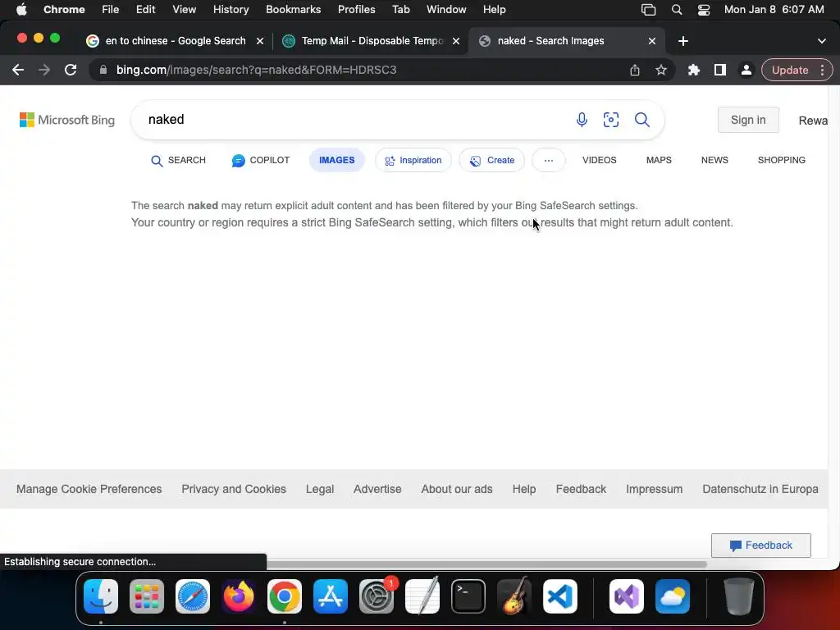Image resolution: width=840 pixels, height=630 pixels.
Task: Open Manage Cookie Preferences link
Action: coord(89,489)
